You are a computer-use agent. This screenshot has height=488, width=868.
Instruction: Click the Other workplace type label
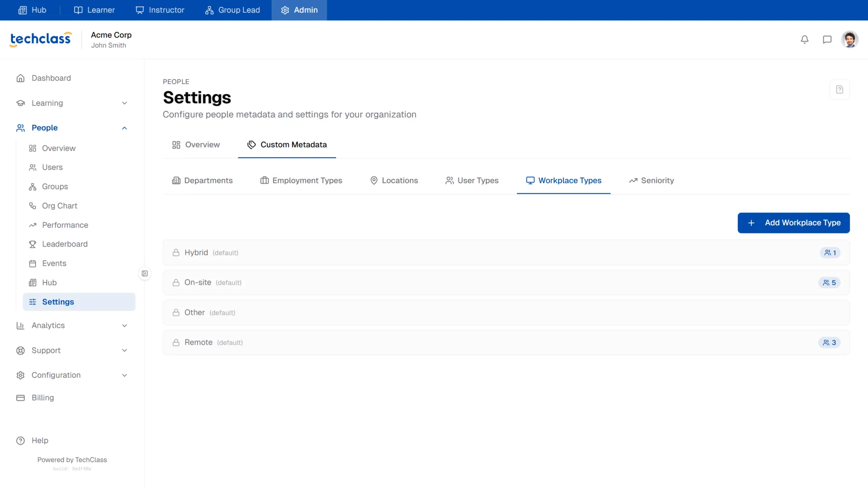click(194, 313)
